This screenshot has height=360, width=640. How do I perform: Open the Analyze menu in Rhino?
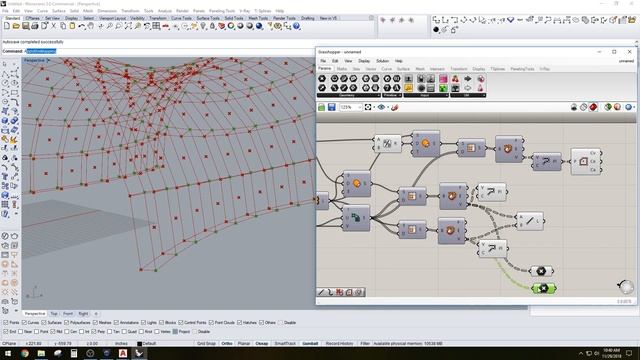pos(164,11)
